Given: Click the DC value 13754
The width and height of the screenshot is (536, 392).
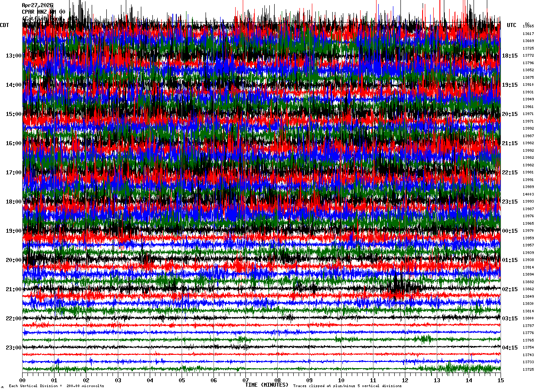Looking at the screenshot, I should (x=528, y=348).
